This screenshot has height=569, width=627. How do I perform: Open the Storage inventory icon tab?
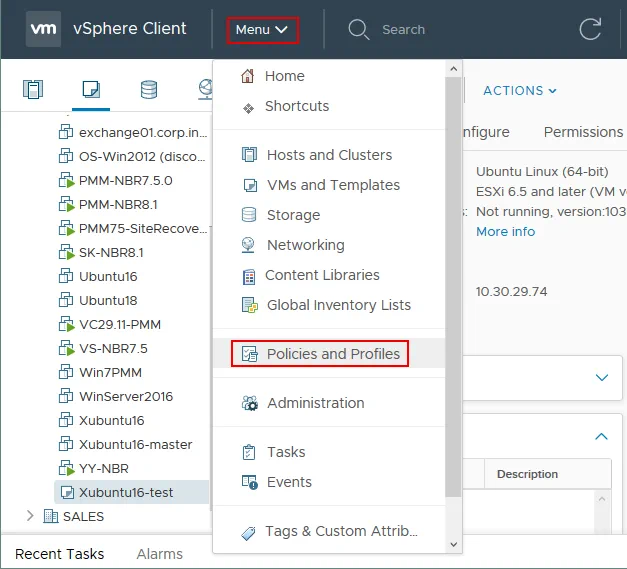(149, 90)
